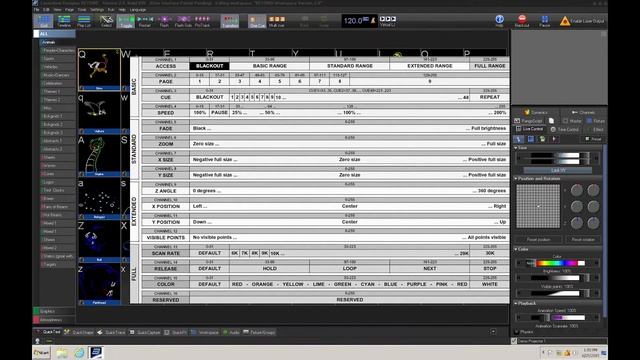Click the Link XY button

(558, 170)
